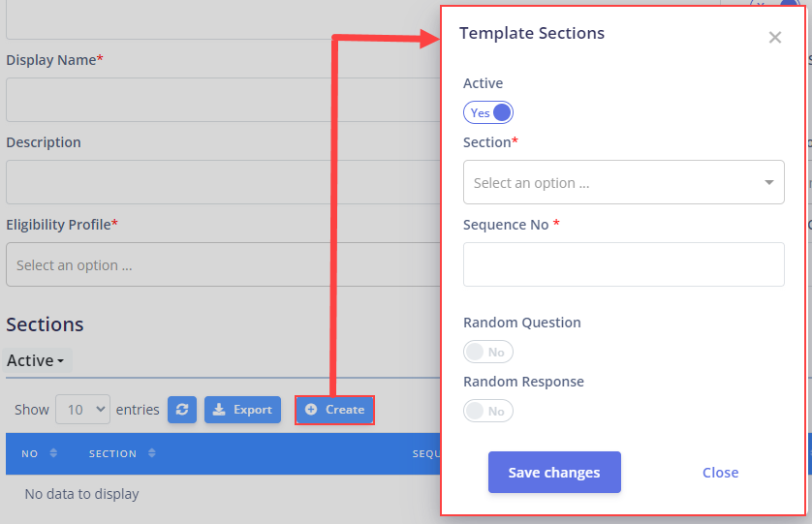
Task: Click the Section dropdown caret arrow
Action: point(769,182)
